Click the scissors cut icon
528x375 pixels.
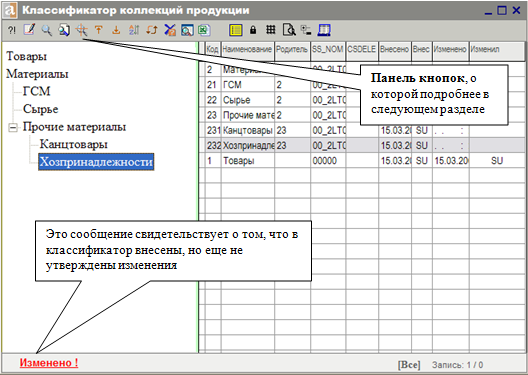[x=170, y=30]
